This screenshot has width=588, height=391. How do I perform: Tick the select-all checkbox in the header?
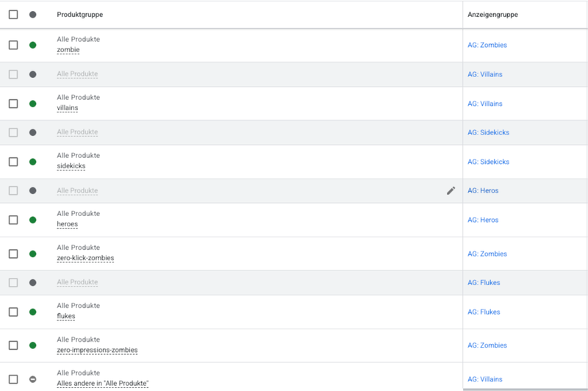(13, 14)
